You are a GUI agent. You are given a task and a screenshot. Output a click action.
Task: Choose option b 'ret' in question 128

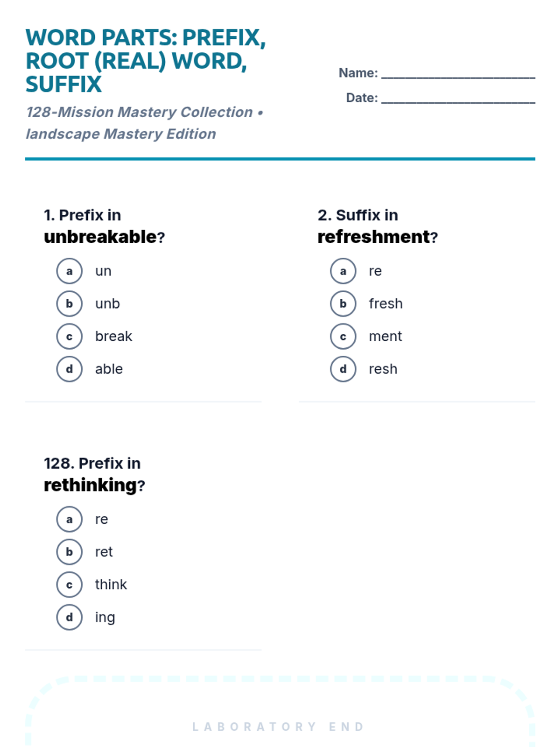(70, 552)
